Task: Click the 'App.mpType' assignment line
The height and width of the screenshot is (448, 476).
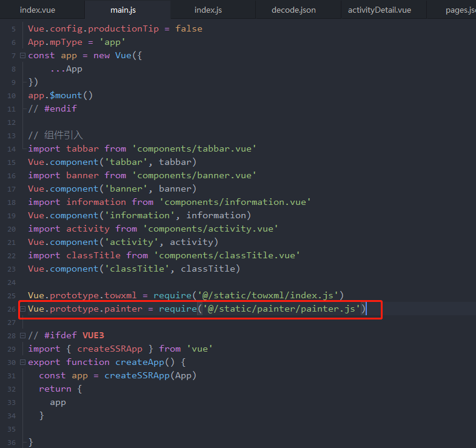Action: (76, 42)
